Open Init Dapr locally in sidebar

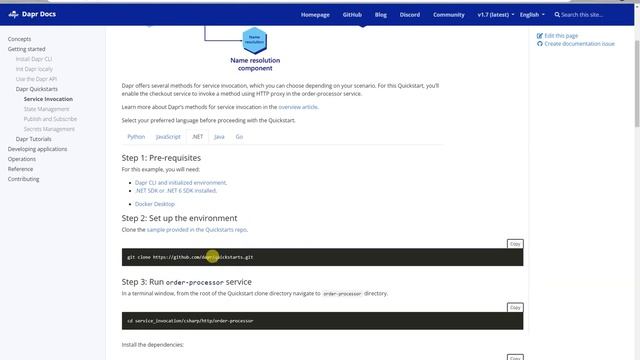34,69
